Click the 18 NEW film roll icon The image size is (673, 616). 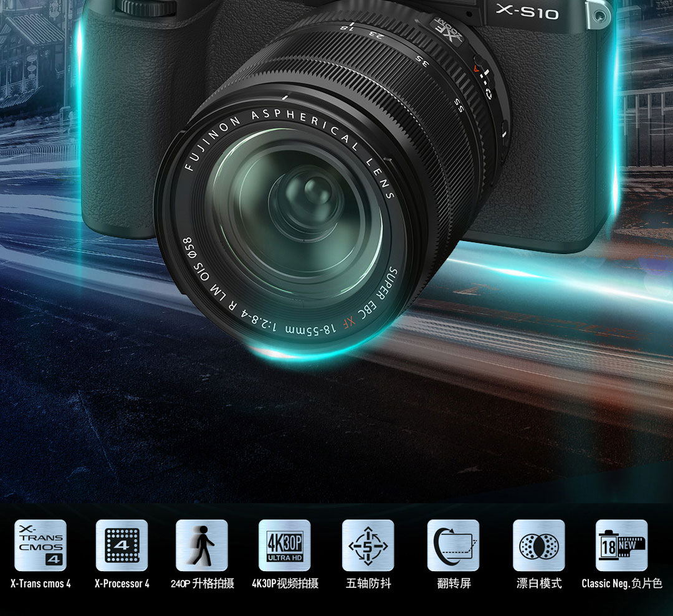coord(621,545)
